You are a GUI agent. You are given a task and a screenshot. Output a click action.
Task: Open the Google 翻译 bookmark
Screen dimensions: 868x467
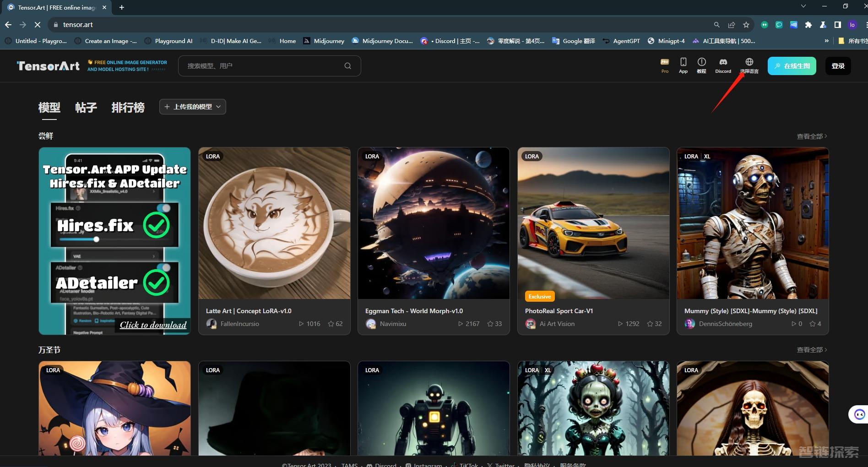coord(574,41)
